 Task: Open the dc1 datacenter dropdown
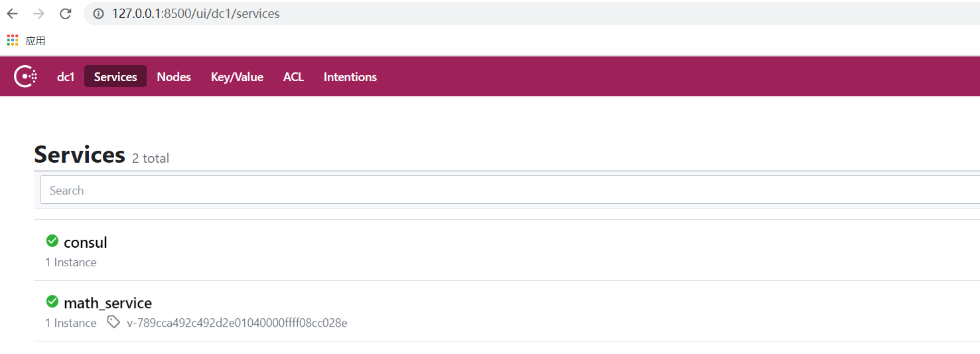[66, 77]
